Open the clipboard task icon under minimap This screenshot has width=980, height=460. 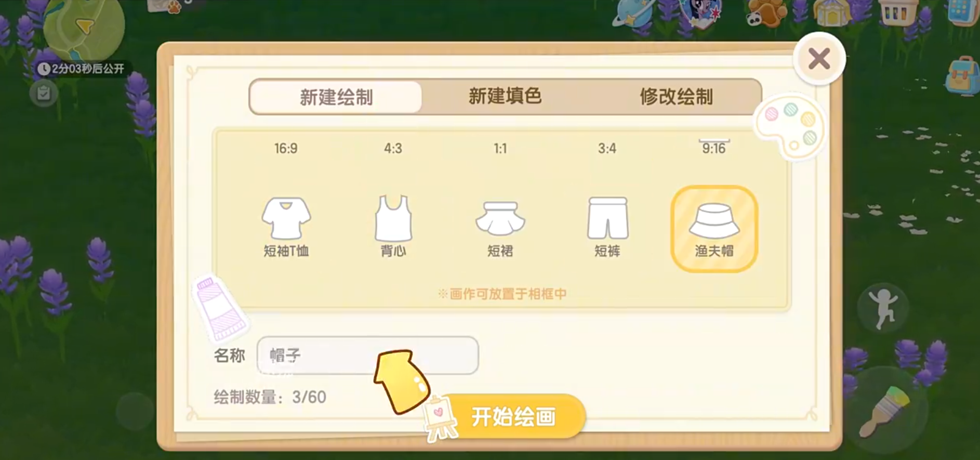point(44,94)
